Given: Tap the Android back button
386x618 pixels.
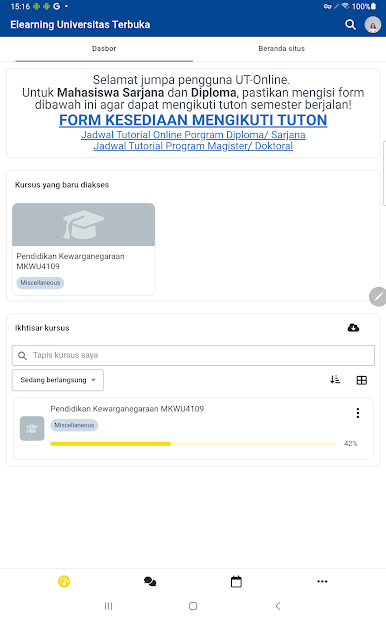Looking at the screenshot, I should [278, 606].
